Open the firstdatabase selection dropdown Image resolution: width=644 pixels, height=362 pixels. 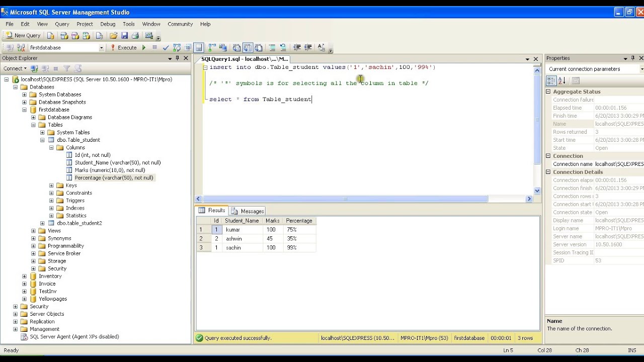[x=101, y=48]
